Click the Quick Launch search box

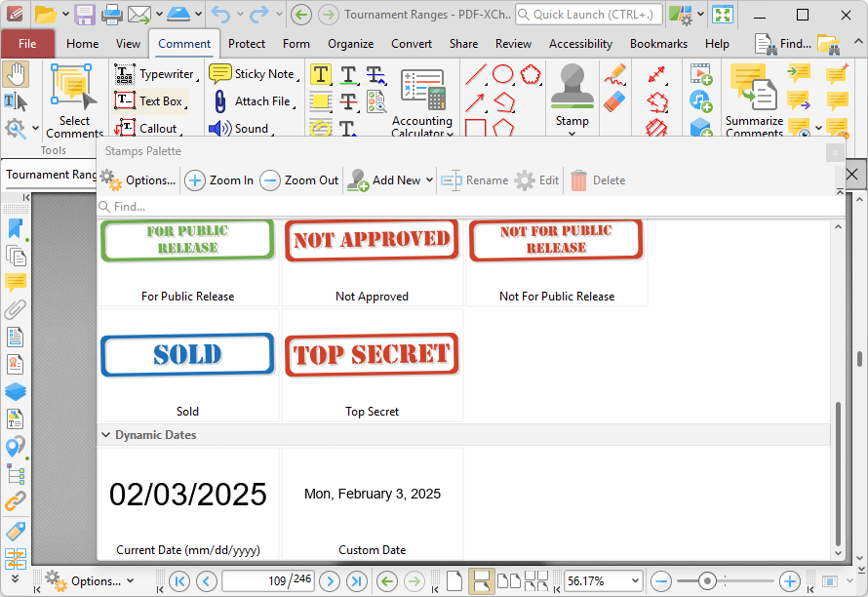[x=589, y=15]
